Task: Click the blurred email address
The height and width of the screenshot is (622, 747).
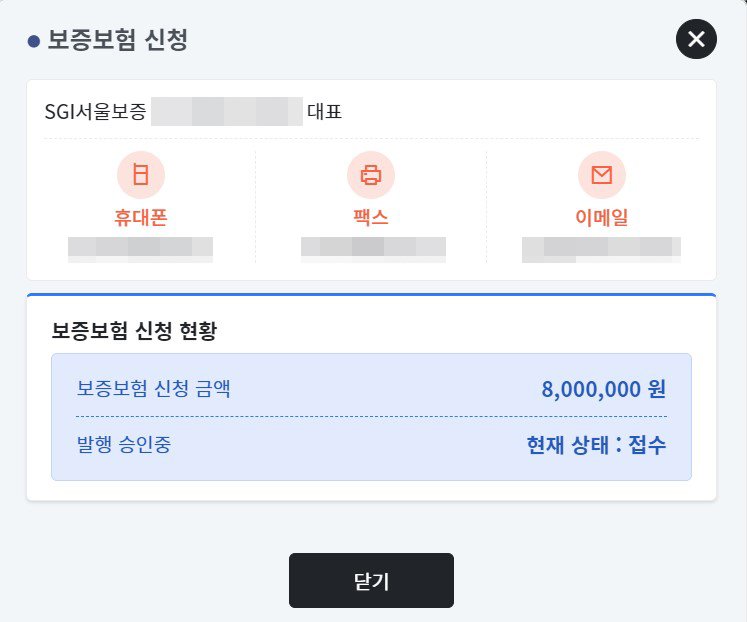Action: click(x=601, y=249)
